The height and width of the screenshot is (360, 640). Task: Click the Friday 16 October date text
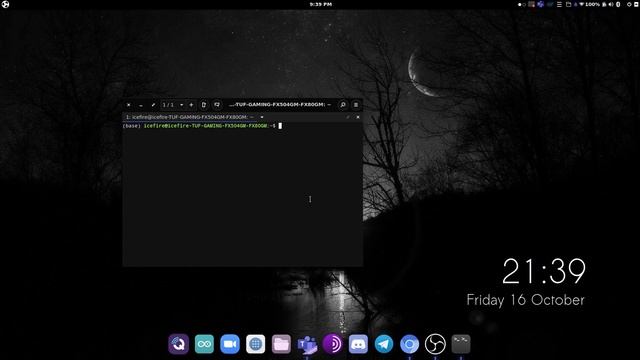pyautogui.click(x=525, y=300)
